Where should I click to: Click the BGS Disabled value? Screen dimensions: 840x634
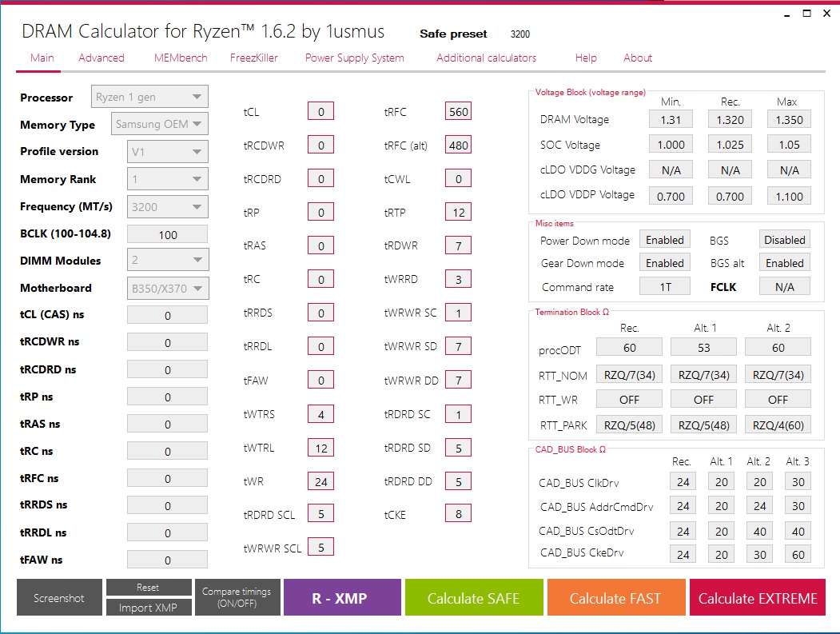click(x=784, y=240)
